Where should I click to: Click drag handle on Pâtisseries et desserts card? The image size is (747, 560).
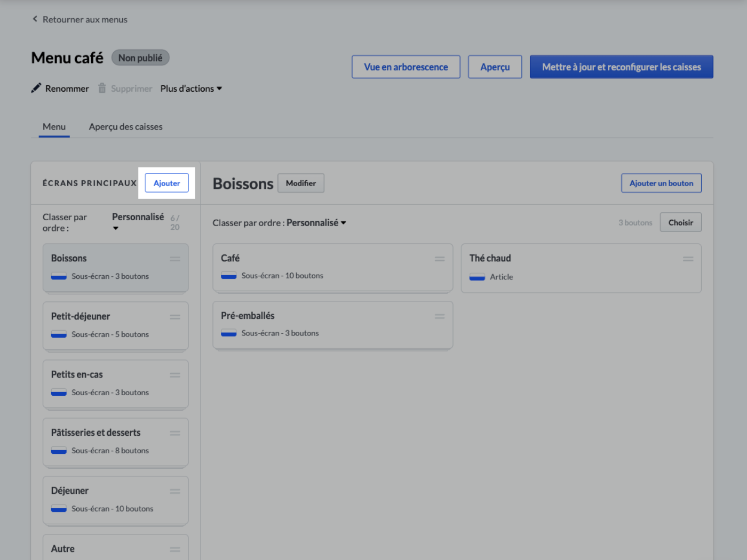pyautogui.click(x=175, y=433)
